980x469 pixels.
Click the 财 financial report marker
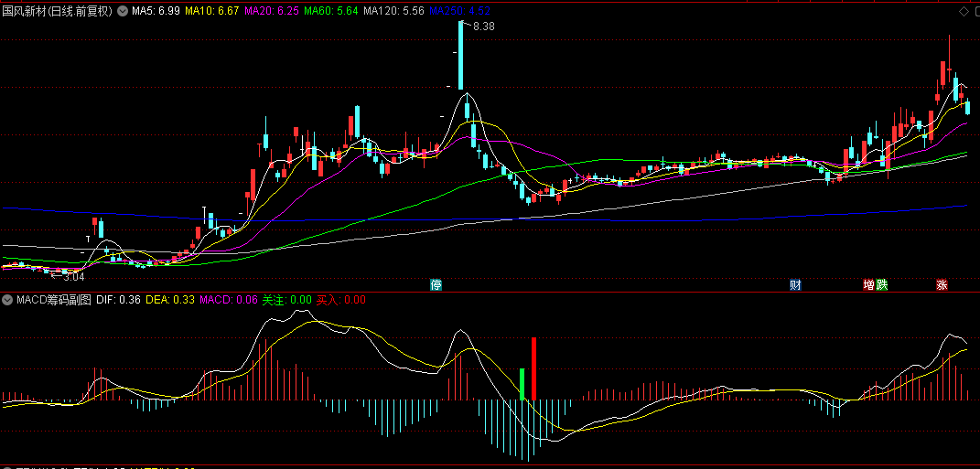(x=795, y=285)
